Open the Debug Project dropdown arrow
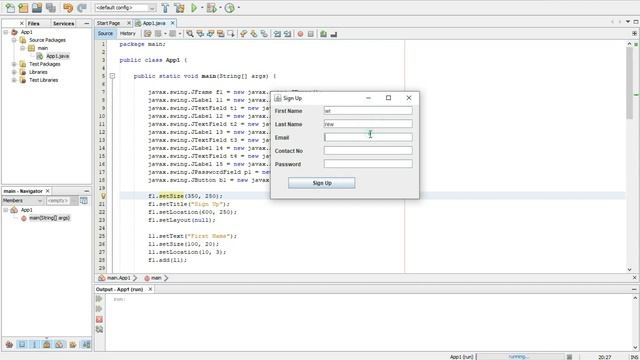 tap(220, 8)
